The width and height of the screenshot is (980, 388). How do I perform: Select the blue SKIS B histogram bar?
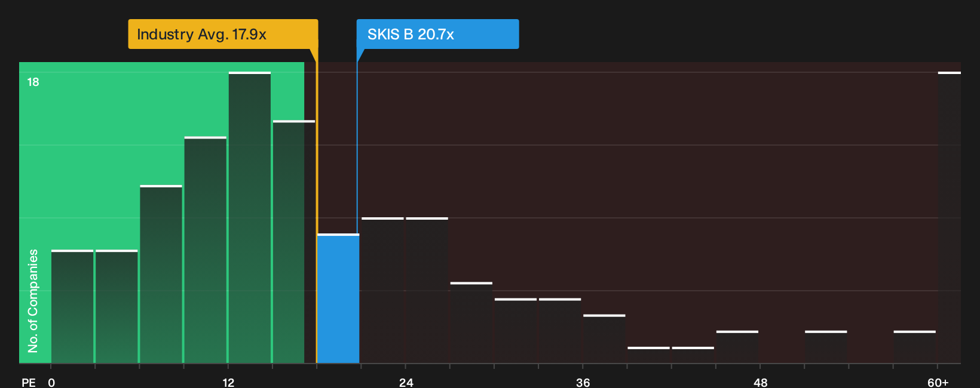(338, 298)
